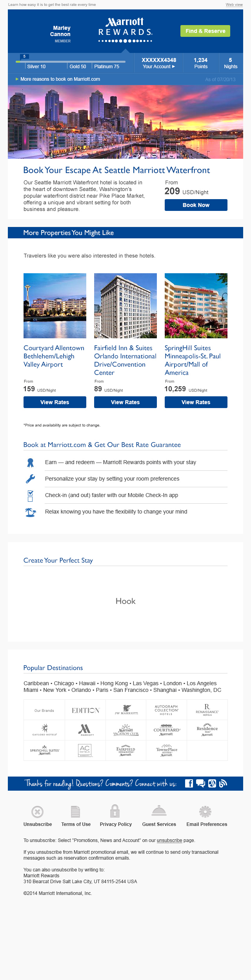Select the Renaissance Hotels brand logo

[x=207, y=710]
